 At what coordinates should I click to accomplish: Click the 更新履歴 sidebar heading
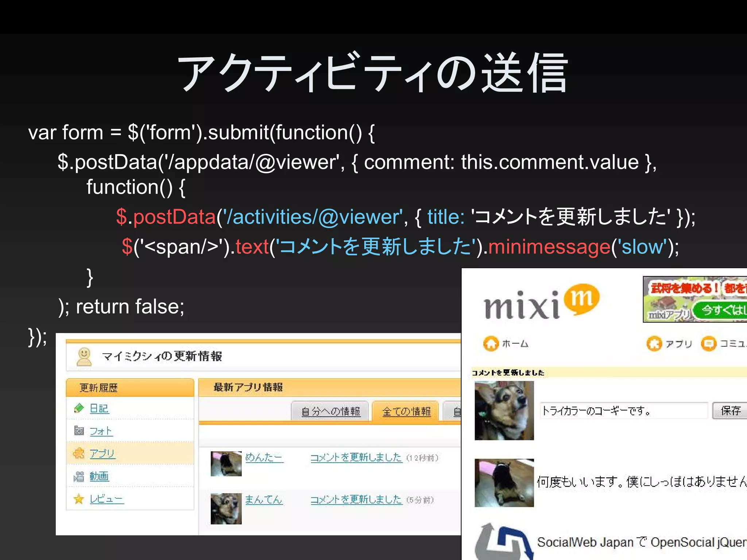98,388
